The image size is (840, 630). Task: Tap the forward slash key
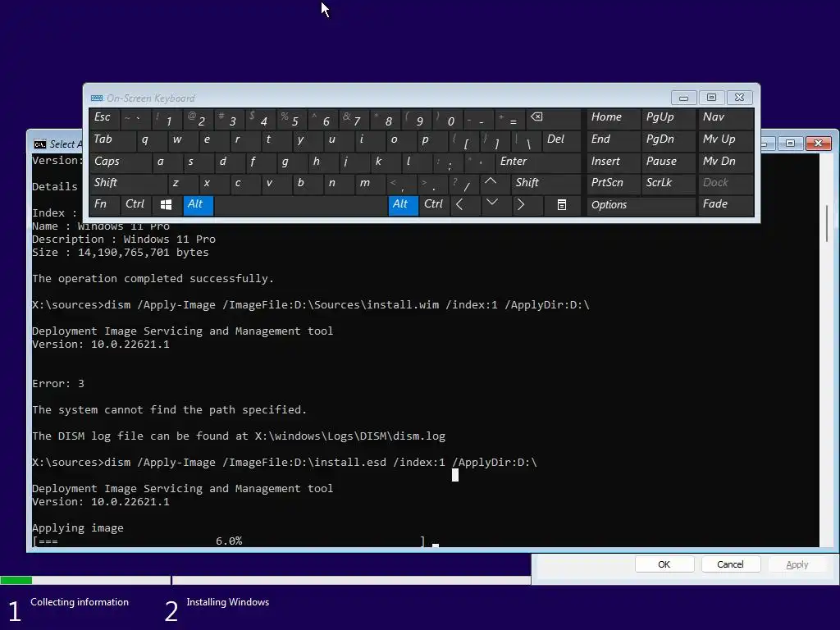point(464,183)
